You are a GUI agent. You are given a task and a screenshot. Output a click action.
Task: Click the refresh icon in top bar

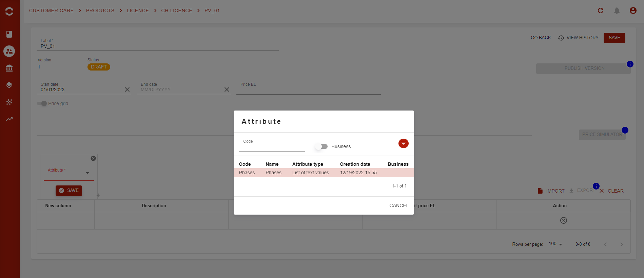(x=601, y=11)
